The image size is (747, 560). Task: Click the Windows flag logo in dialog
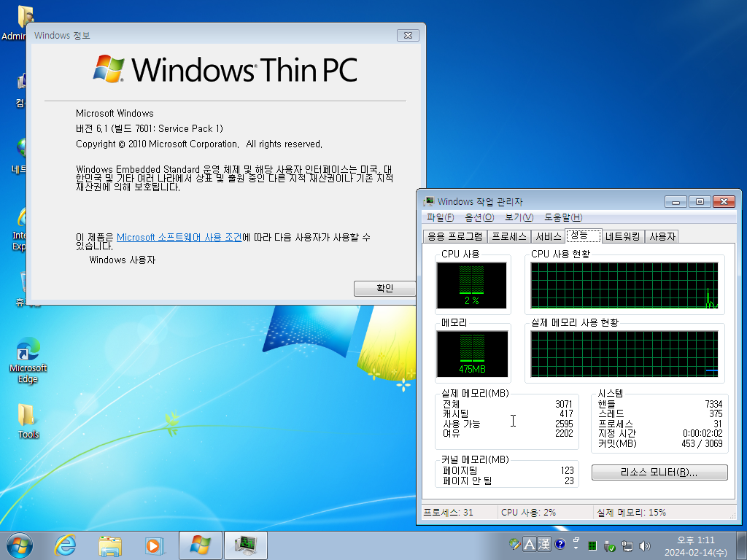coord(109,69)
